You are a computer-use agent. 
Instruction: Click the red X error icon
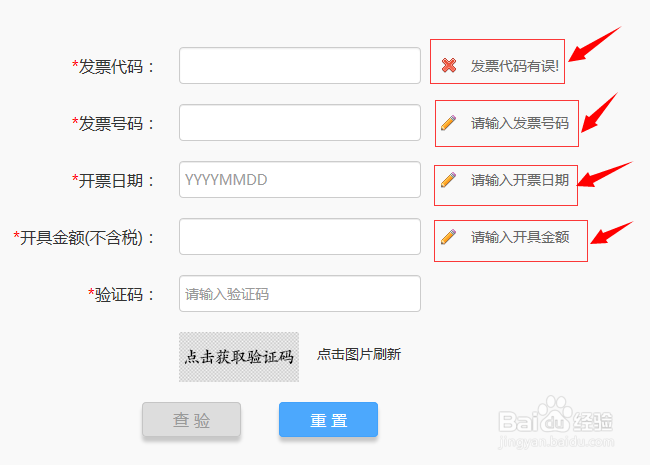(449, 66)
